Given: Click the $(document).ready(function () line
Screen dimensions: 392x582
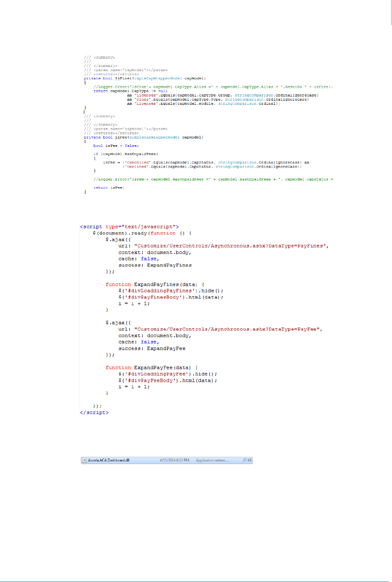Looking at the screenshot, I should click(142, 233).
